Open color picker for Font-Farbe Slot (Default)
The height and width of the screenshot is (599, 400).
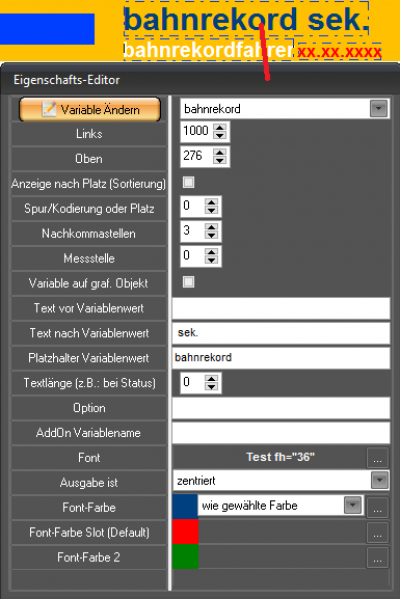(377, 533)
